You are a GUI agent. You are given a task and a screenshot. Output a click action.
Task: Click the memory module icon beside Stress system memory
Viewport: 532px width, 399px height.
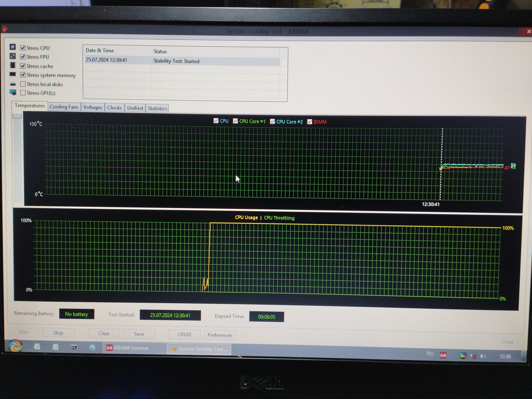(x=13, y=74)
